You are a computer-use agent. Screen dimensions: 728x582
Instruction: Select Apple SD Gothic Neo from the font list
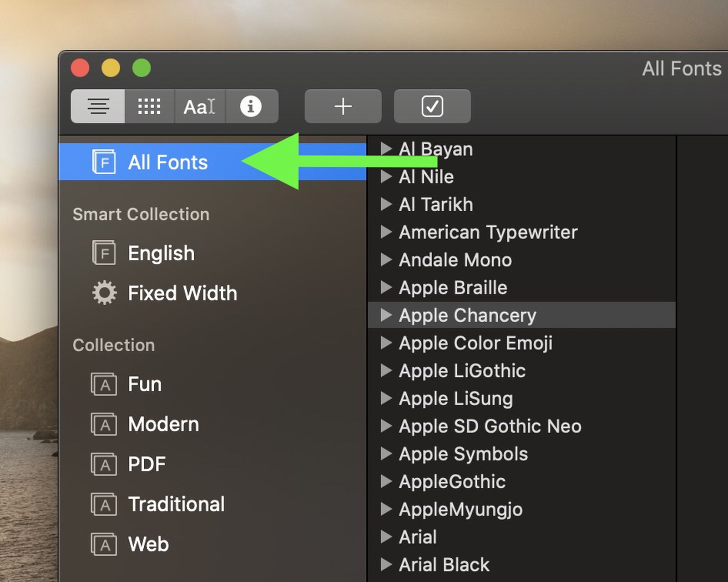click(490, 426)
